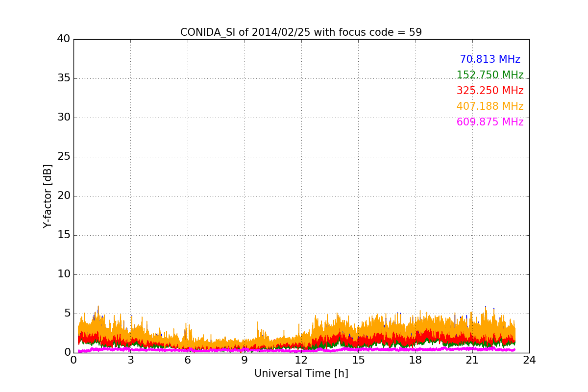Click the y-axis tick label 35
This screenshot has height=392, width=588.
(64, 78)
